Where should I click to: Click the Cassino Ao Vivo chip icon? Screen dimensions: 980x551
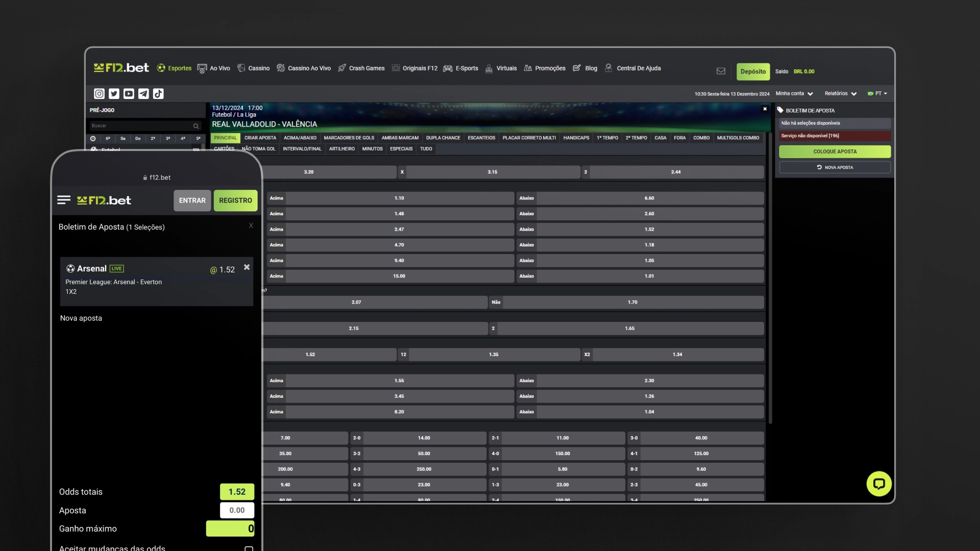pos(281,68)
